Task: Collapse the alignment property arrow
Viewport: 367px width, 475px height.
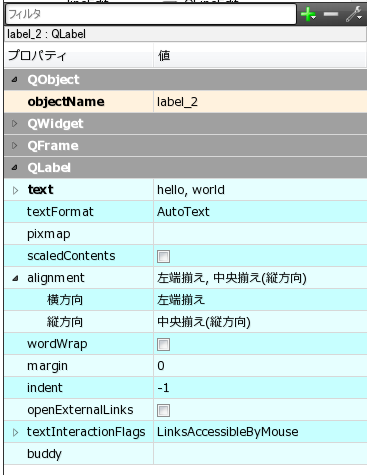Action: tap(15, 278)
